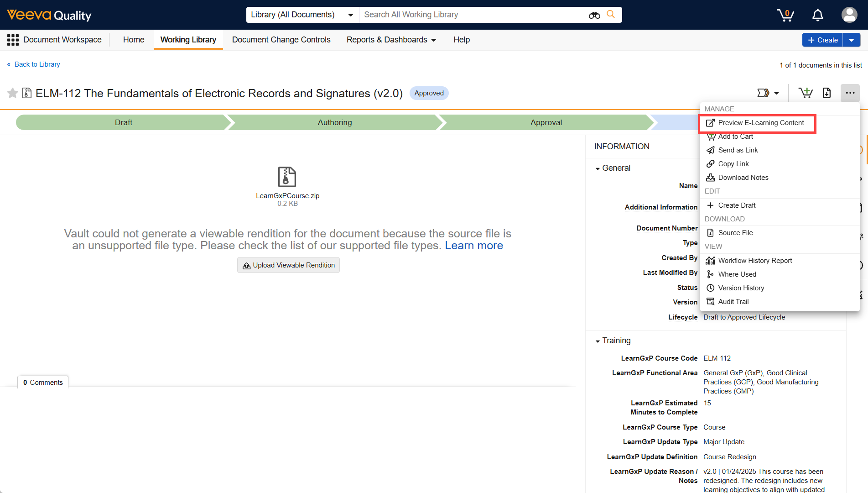868x493 pixels.
Task: Click the Create button
Action: pos(822,40)
